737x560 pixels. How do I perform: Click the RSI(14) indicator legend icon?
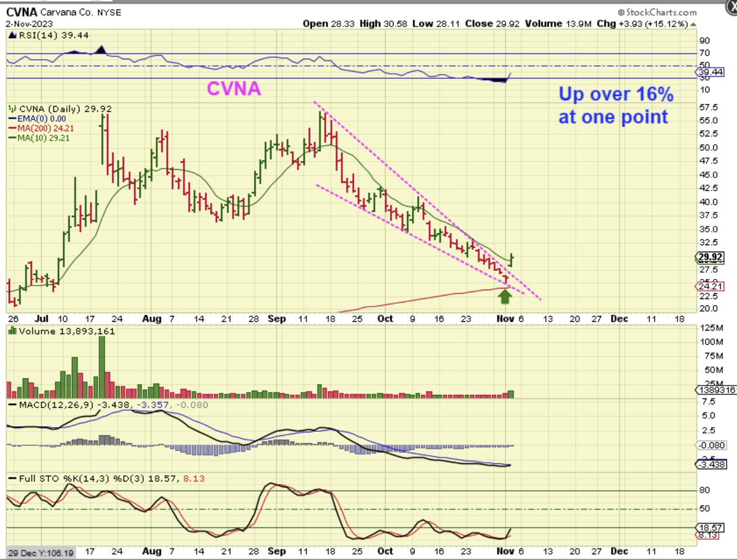pos(13,35)
